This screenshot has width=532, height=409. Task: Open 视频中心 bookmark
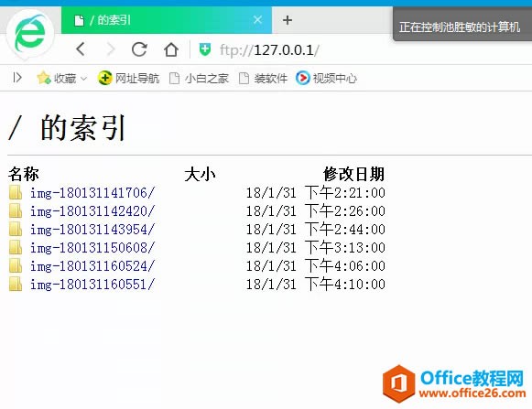(326, 78)
